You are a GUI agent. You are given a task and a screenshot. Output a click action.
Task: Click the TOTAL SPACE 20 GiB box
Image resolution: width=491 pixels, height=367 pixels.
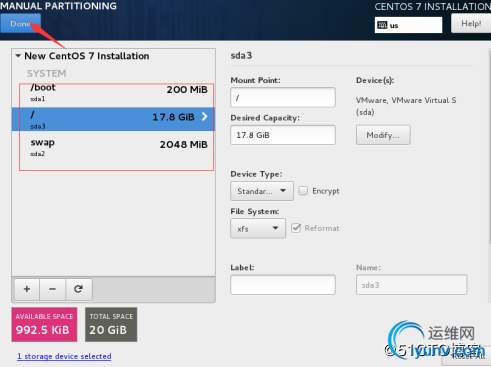point(111,324)
